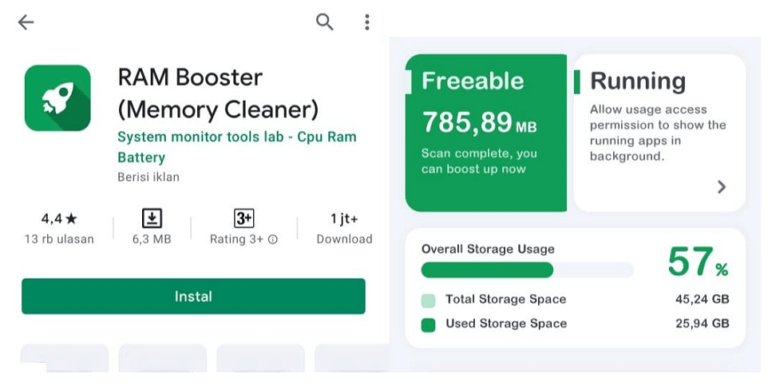The height and width of the screenshot is (386, 768).
Task: Go back with the left arrow icon
Action: pyautogui.click(x=25, y=22)
